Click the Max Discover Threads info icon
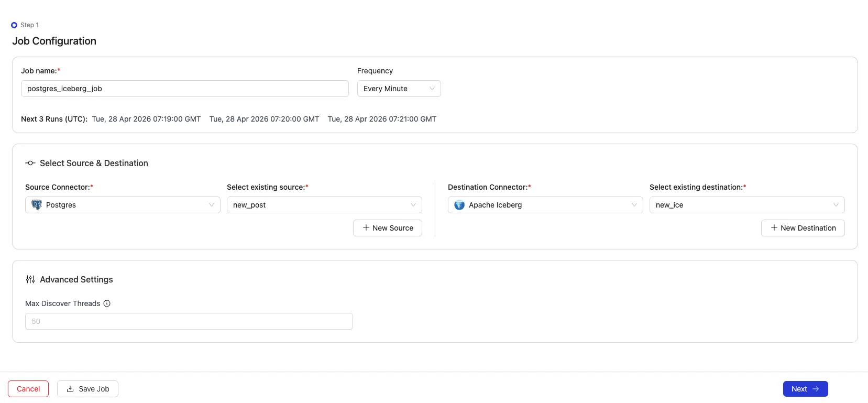The height and width of the screenshot is (403, 868). (x=107, y=303)
